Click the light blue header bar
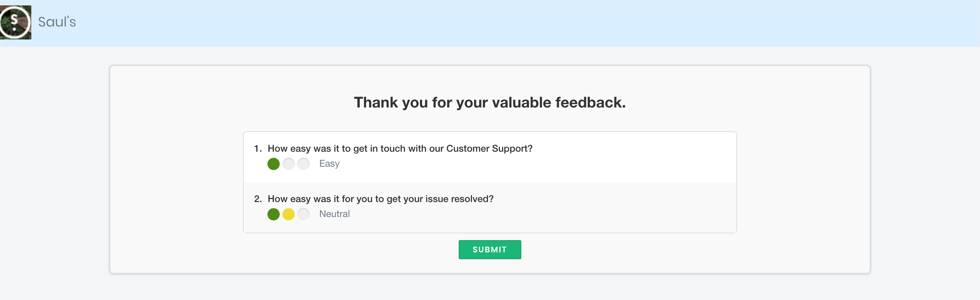Viewport: 980px width, 300px height. click(490, 23)
